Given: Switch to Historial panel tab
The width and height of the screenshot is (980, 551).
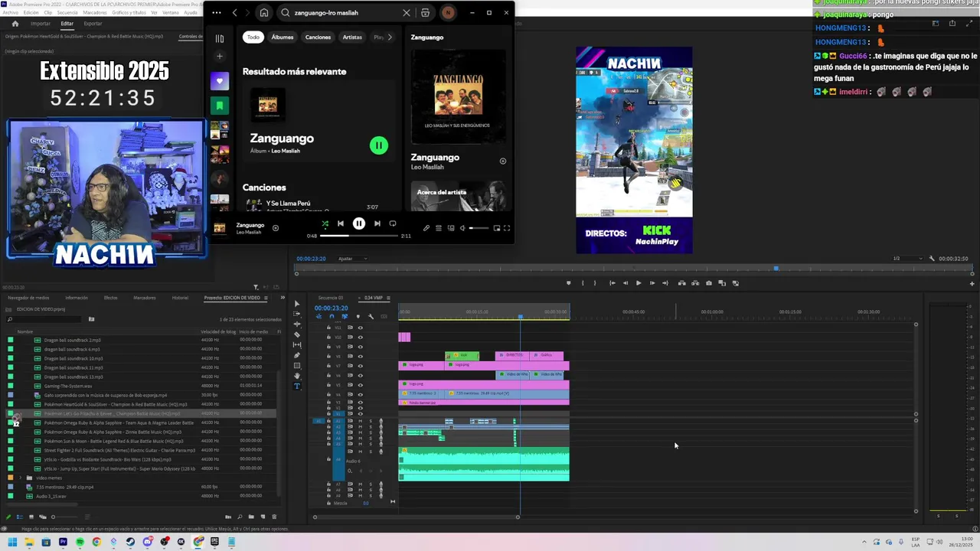Looking at the screenshot, I should [180, 298].
